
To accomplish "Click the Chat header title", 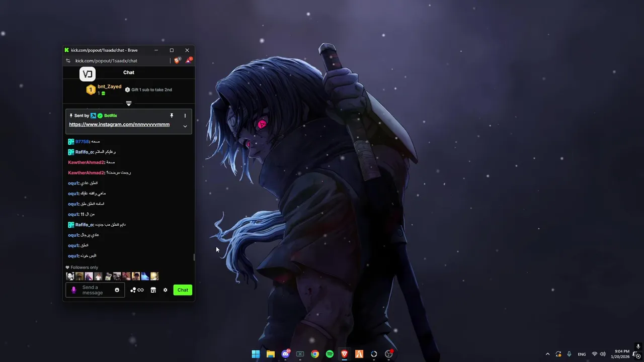I will coord(129,72).
